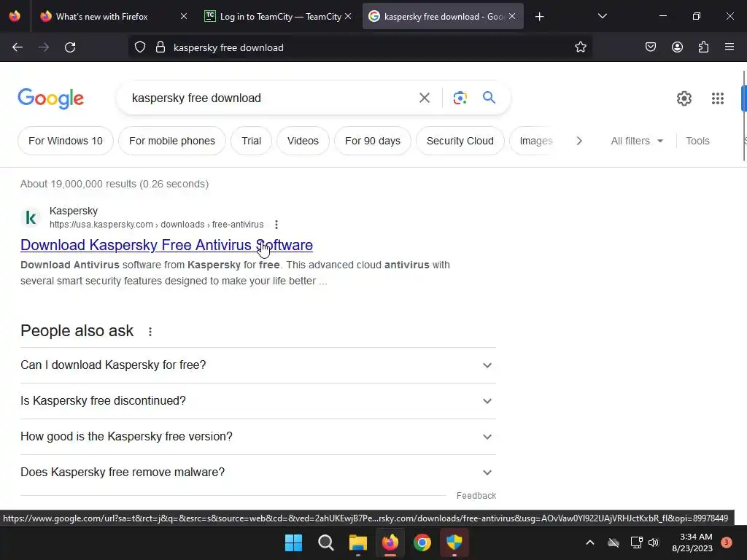Click the Kaspersky favicon on the result
The height and width of the screenshot is (560, 747).
(31, 217)
